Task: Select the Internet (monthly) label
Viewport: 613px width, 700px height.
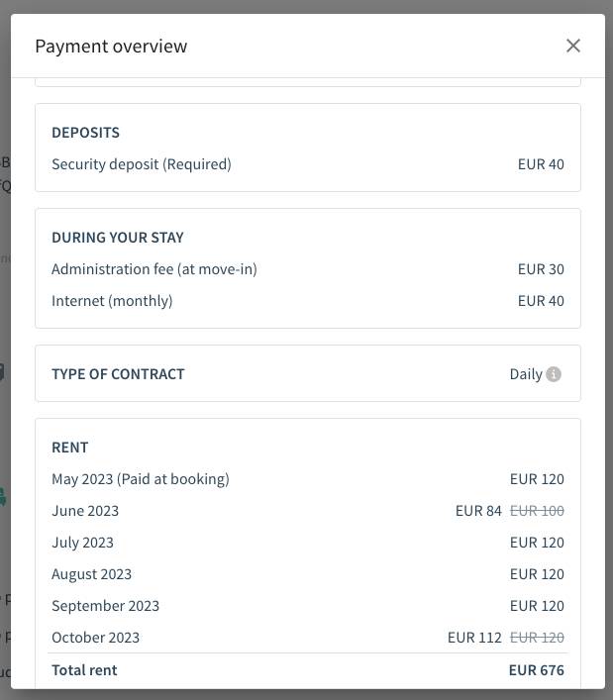Action: pos(112,301)
